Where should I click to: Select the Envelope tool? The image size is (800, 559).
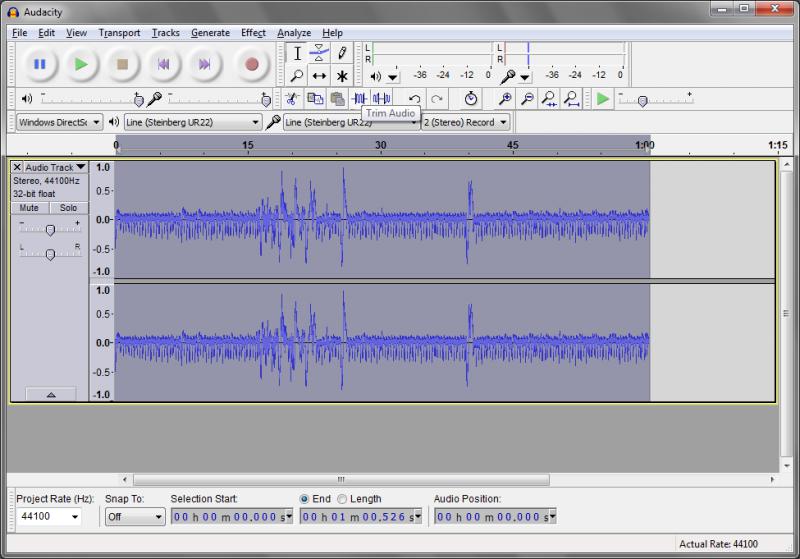[x=319, y=53]
